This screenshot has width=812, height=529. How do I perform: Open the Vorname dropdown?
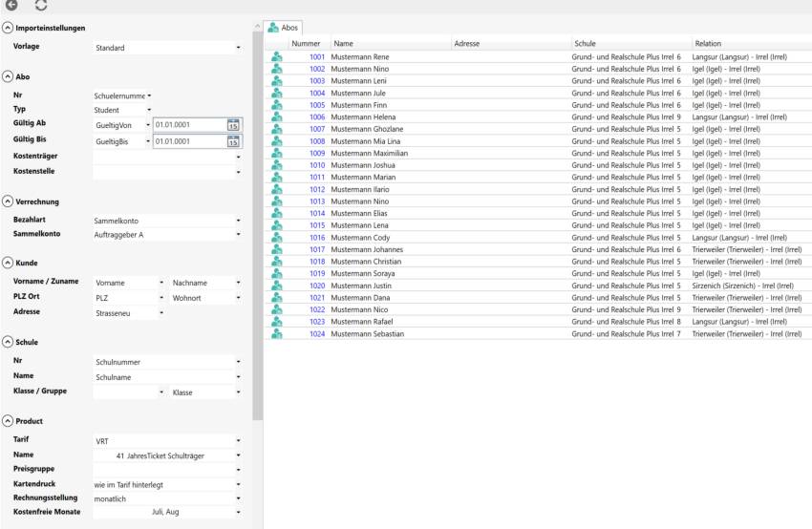[x=129, y=283]
